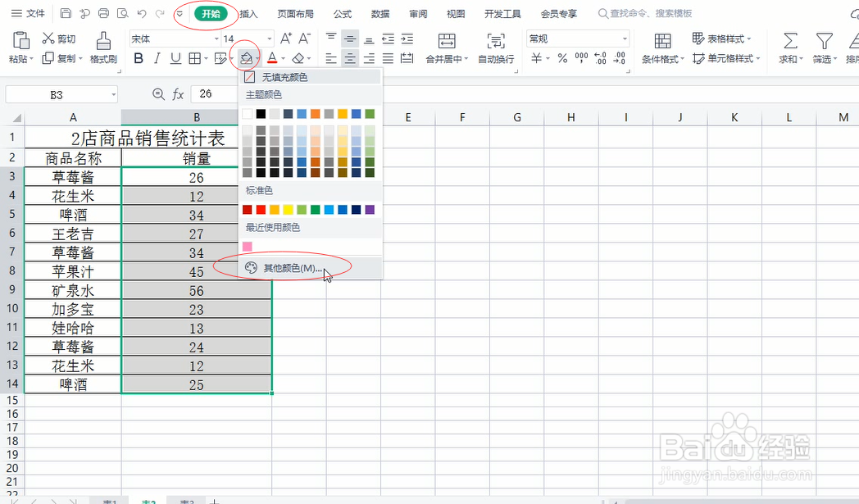Click the increase decimal places icon
This screenshot has height=504, width=859.
pyautogui.click(x=601, y=57)
